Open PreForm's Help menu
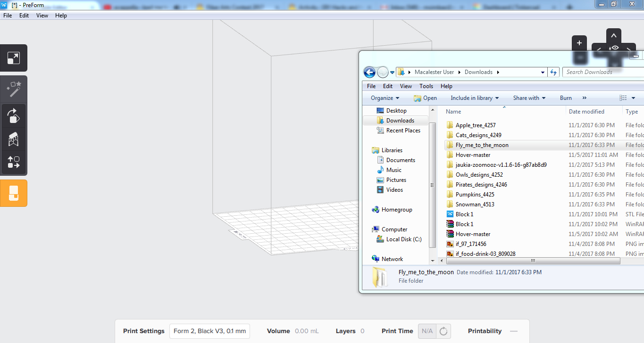 pyautogui.click(x=61, y=16)
